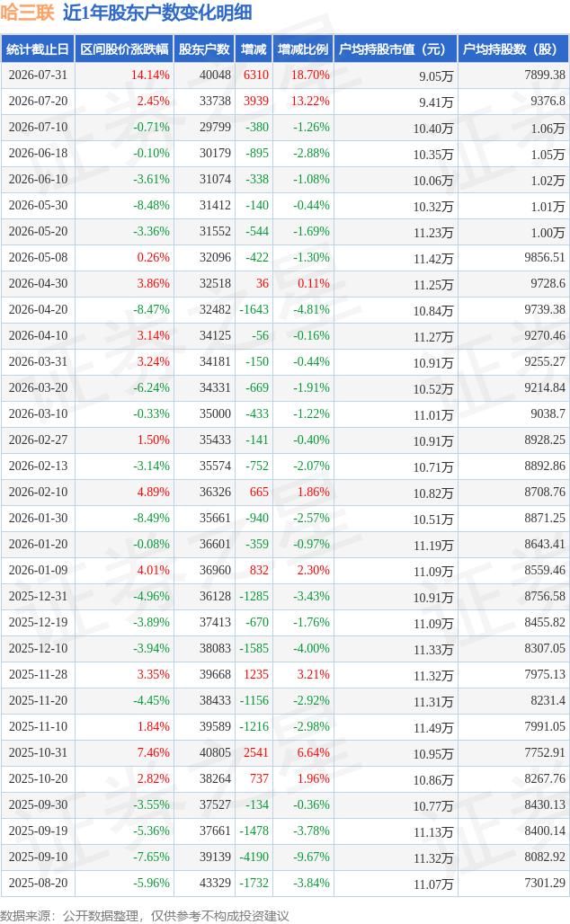Image resolution: width=570 pixels, height=924 pixels.
Task: Click the 近1年股东户数变化明细 title text
Action: point(157,13)
